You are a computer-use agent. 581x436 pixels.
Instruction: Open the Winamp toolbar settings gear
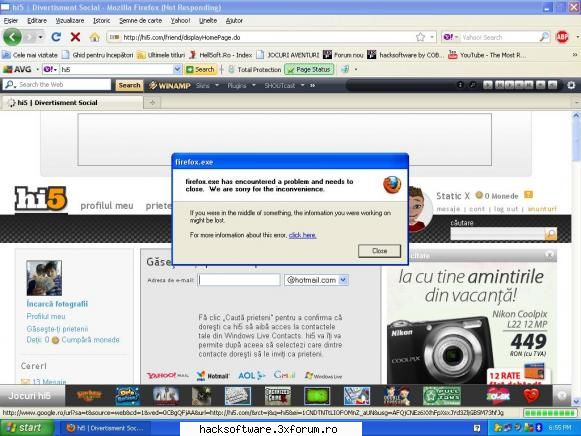click(x=571, y=85)
